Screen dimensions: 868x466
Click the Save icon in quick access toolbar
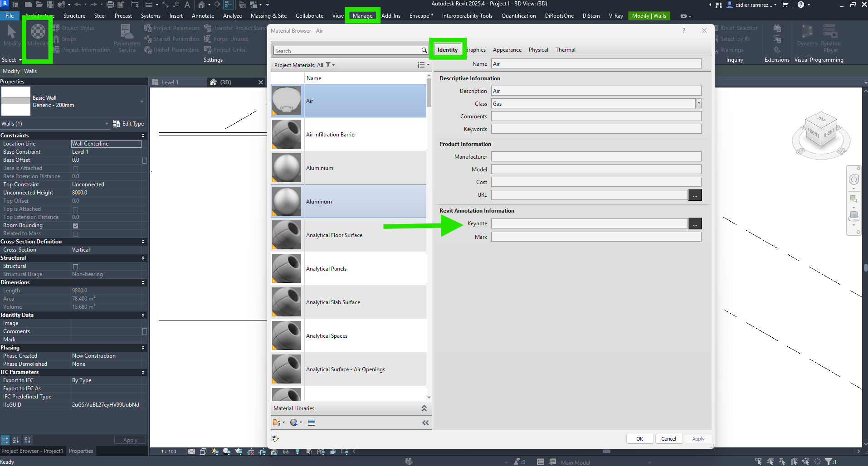pos(50,5)
